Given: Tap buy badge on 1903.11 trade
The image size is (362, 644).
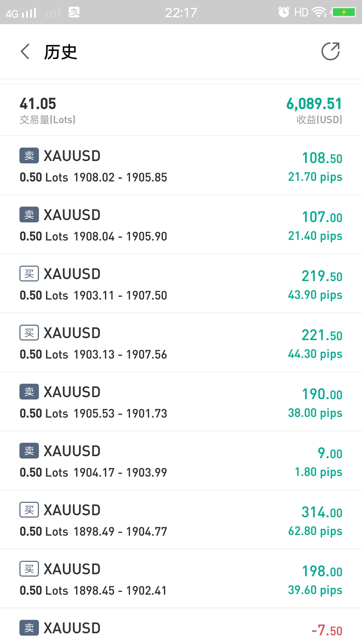Looking at the screenshot, I should [x=29, y=274].
